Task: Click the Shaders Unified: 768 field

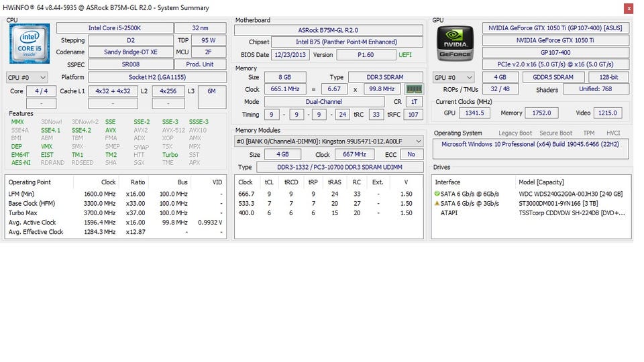Action: [596, 89]
